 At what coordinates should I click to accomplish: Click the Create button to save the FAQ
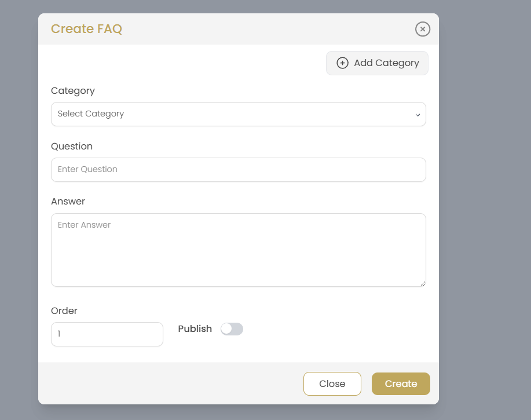(401, 384)
